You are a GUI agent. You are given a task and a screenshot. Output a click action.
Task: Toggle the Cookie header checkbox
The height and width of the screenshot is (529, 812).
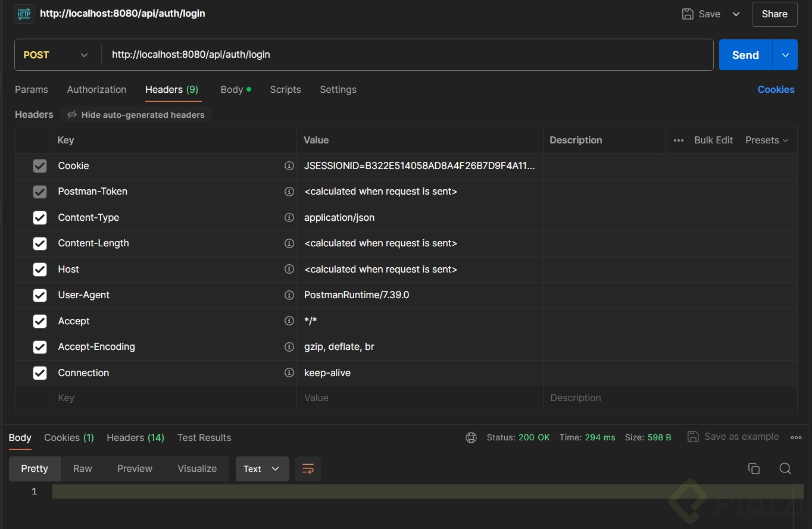(40, 166)
